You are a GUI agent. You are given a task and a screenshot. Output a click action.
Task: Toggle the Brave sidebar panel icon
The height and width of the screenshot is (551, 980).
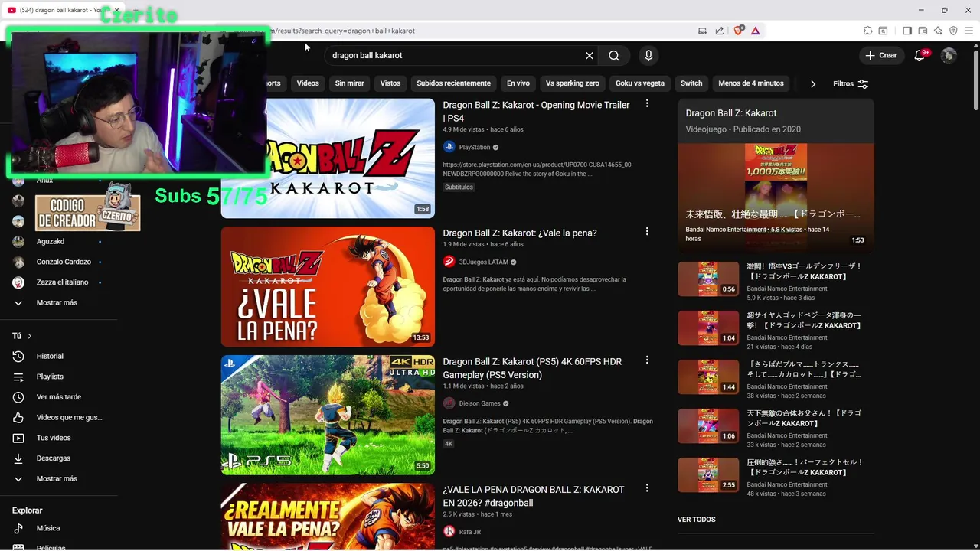click(907, 31)
